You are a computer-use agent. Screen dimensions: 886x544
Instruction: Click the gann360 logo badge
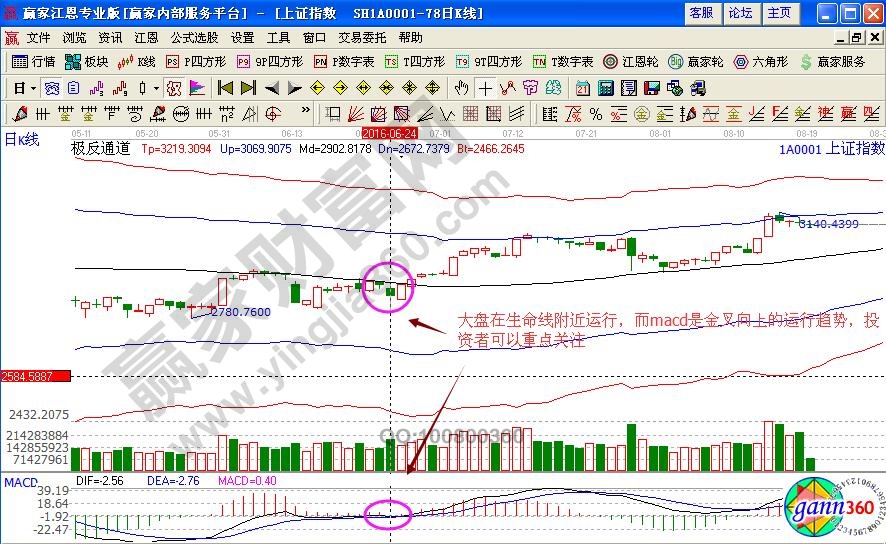click(x=833, y=507)
